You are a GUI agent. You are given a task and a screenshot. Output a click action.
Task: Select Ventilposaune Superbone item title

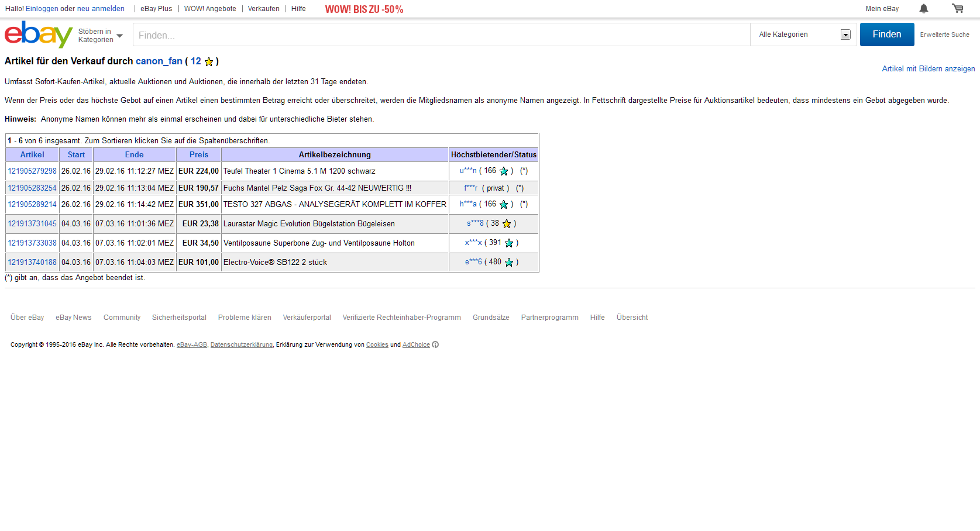pyautogui.click(x=319, y=243)
